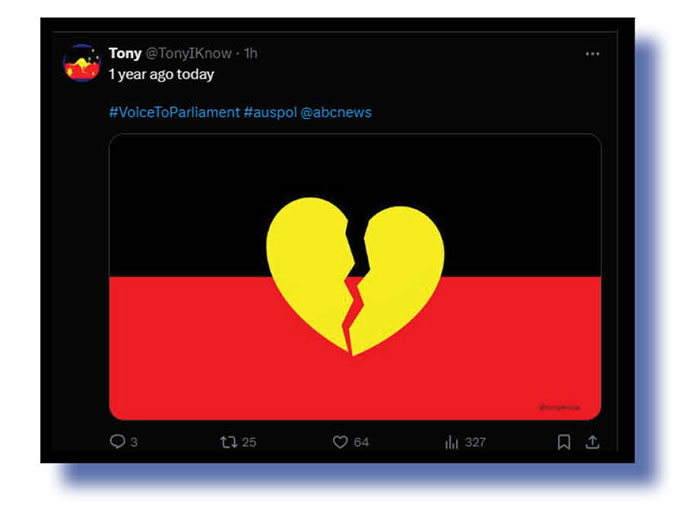The height and width of the screenshot is (507, 680).
Task: Retweet the broken heart flag post
Action: [228, 441]
